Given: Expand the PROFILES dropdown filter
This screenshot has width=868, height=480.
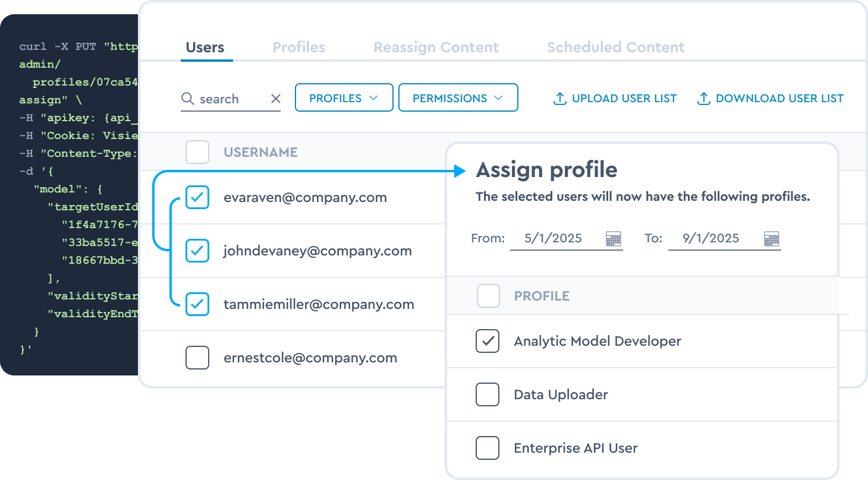Looking at the screenshot, I should coord(344,97).
